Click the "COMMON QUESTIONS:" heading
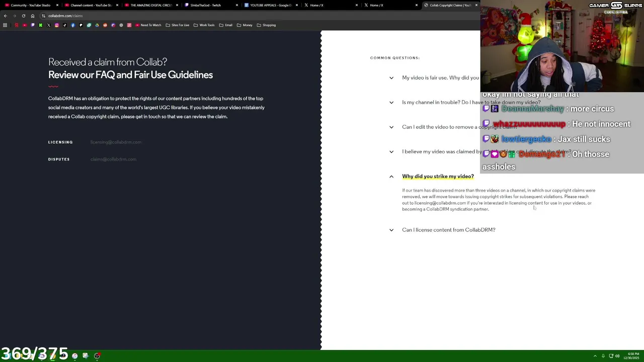Screen dimensions: 644x362 [395, 58]
